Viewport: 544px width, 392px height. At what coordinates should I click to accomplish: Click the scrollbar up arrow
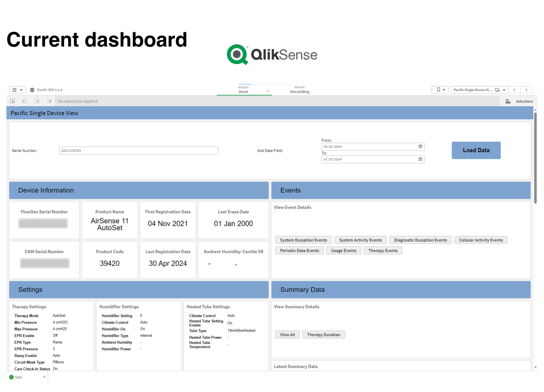(535, 109)
